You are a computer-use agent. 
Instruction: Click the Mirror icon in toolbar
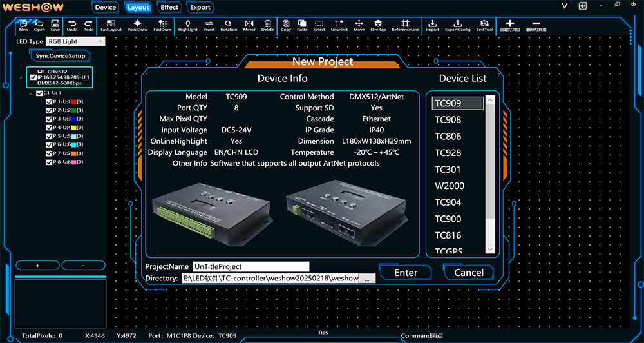249,25
